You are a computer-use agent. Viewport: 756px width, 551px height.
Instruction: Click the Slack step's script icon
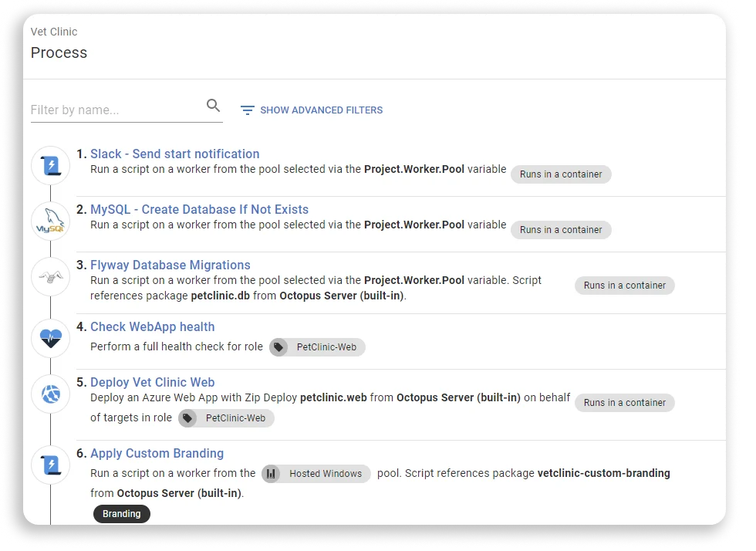pyautogui.click(x=49, y=164)
